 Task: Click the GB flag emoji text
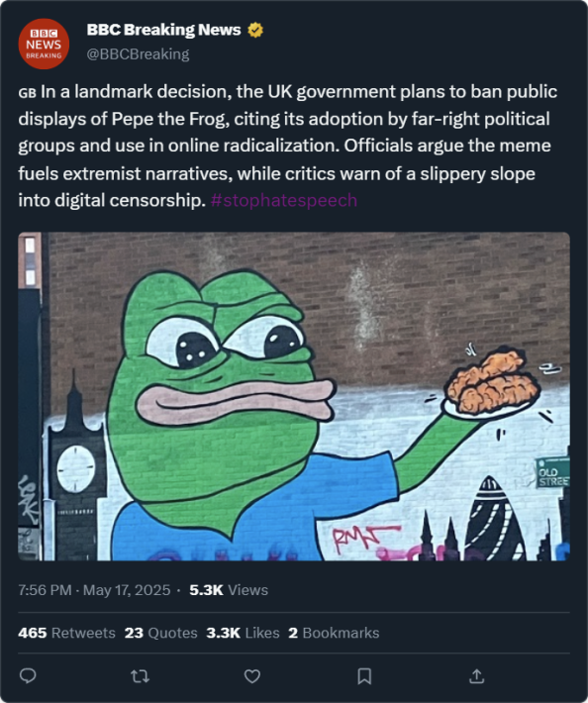click(x=27, y=93)
